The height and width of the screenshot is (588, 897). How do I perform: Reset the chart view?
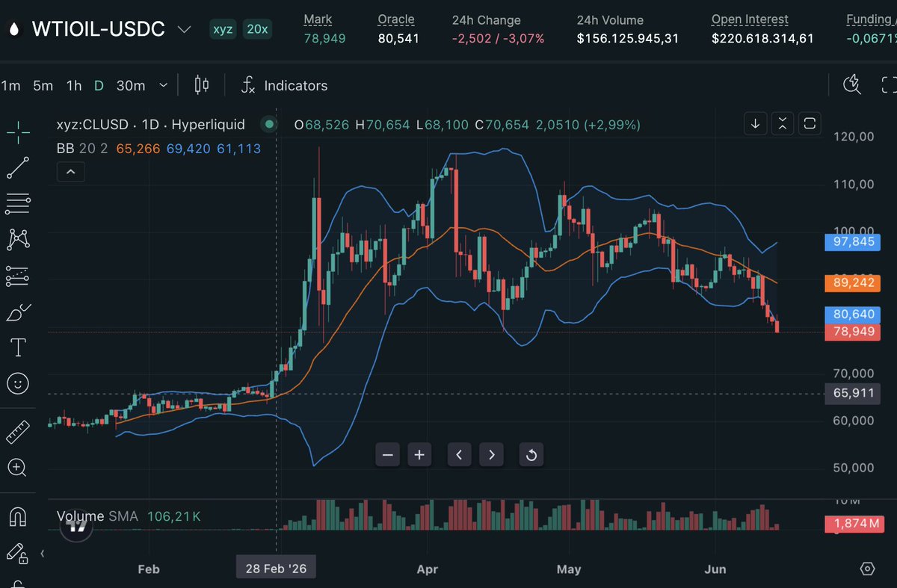pos(531,454)
